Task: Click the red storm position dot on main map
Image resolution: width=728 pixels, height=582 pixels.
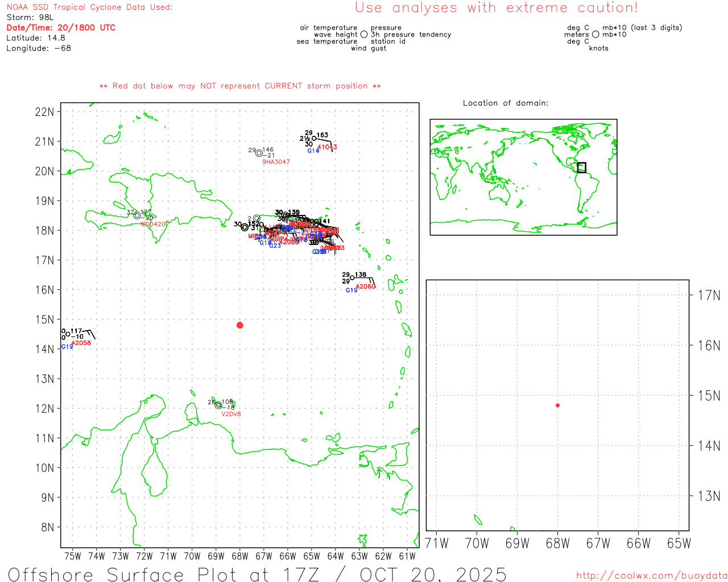Action: [x=240, y=325]
